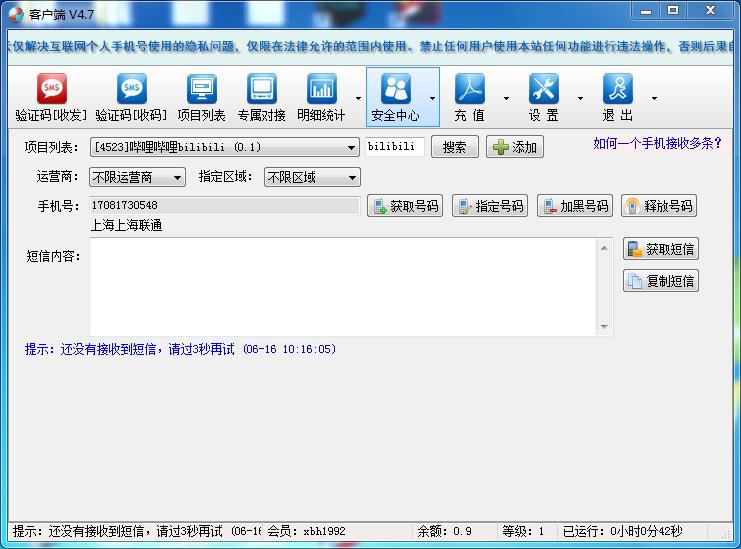Expand dropdown arrow next to 明细统计
741x549 pixels.
pyautogui.click(x=358, y=98)
